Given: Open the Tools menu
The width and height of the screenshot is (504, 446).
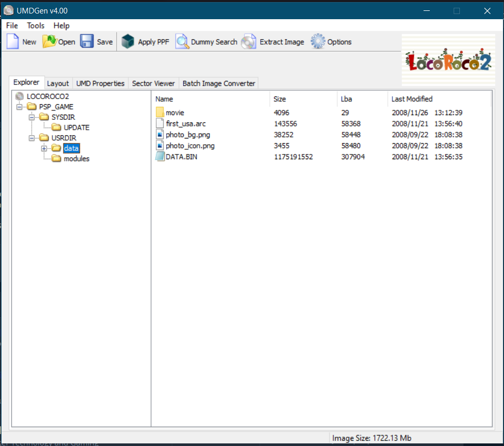Looking at the screenshot, I should 35,25.
